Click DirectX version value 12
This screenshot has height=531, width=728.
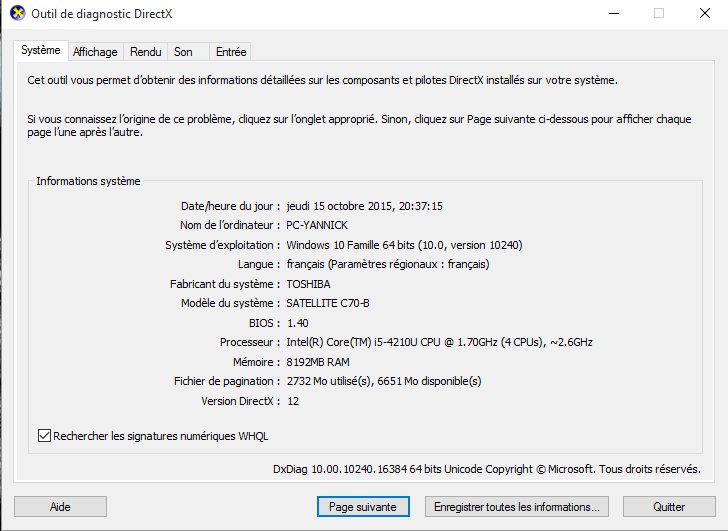(293, 401)
